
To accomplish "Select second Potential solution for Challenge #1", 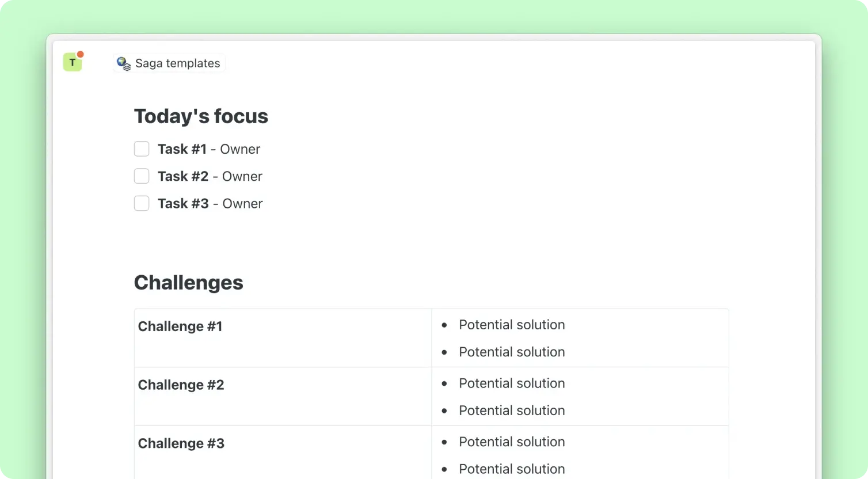I will [x=512, y=352].
